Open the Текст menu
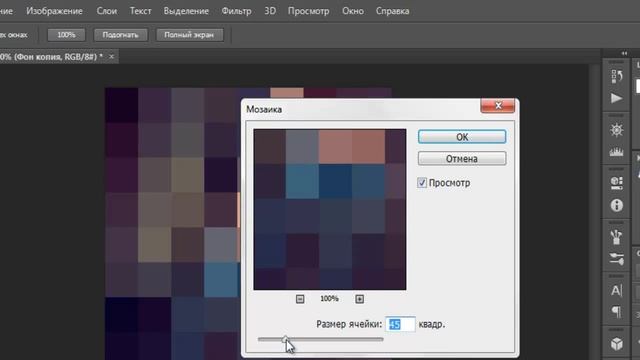 [x=140, y=11]
